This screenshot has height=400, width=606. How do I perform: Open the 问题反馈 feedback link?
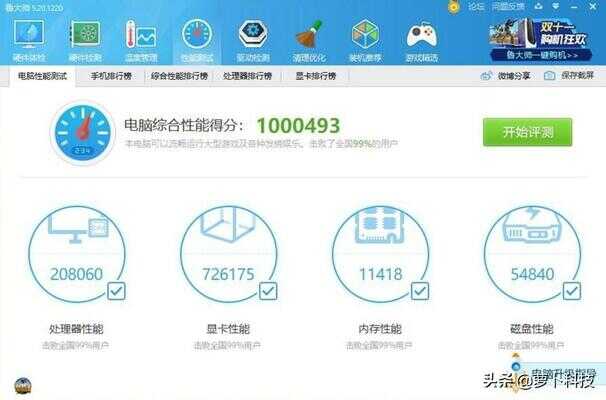pyautogui.click(x=508, y=7)
